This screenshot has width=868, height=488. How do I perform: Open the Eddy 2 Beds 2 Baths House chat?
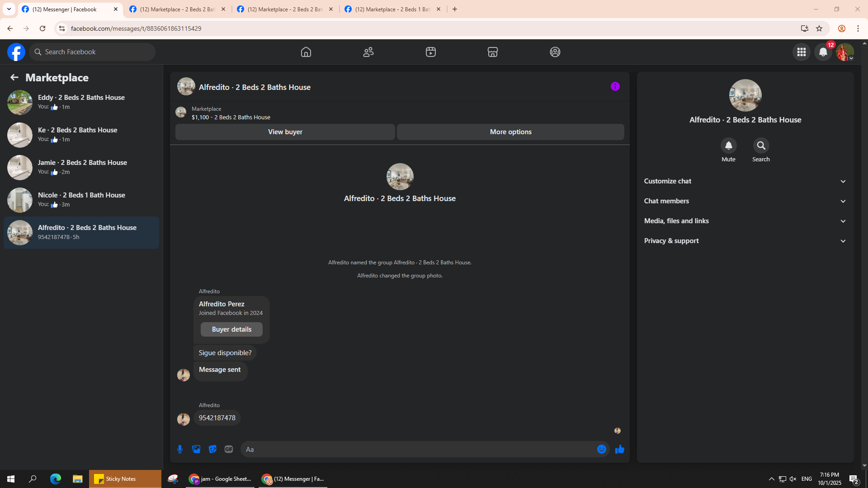[81, 102]
